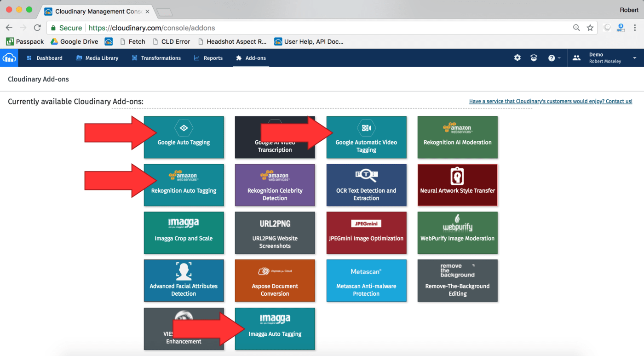Open JPEGmini Image Optimization tile
644x356 pixels.
coord(366,233)
